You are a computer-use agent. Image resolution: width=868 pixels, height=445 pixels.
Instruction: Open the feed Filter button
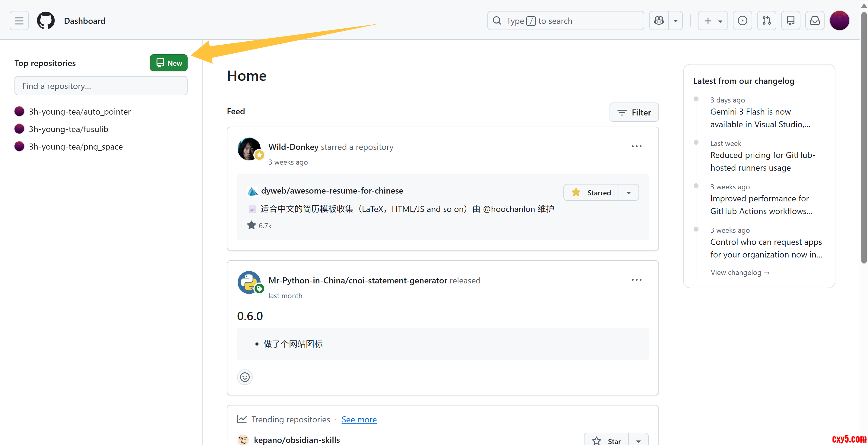tap(634, 112)
